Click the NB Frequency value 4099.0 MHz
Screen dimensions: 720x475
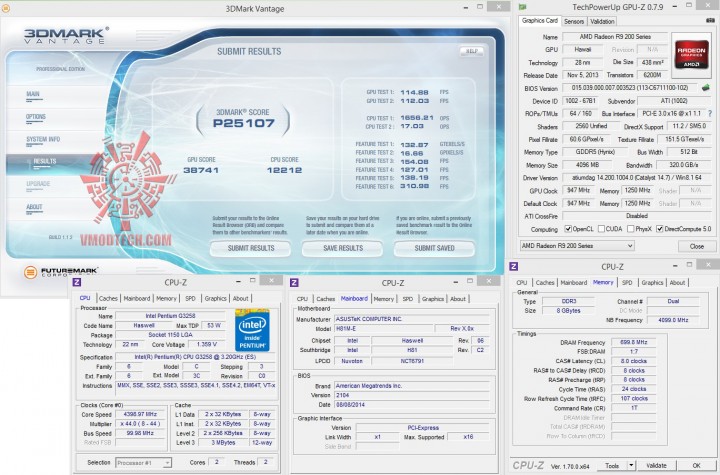pyautogui.click(x=673, y=320)
